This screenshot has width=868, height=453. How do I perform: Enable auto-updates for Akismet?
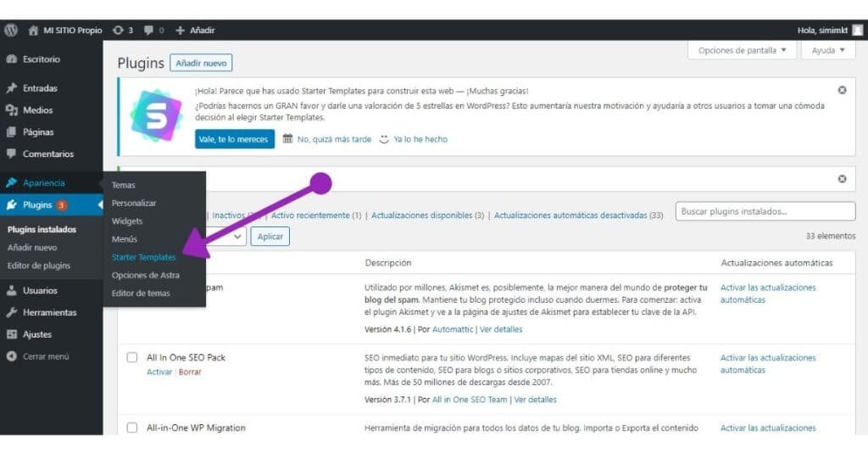pos(768,294)
